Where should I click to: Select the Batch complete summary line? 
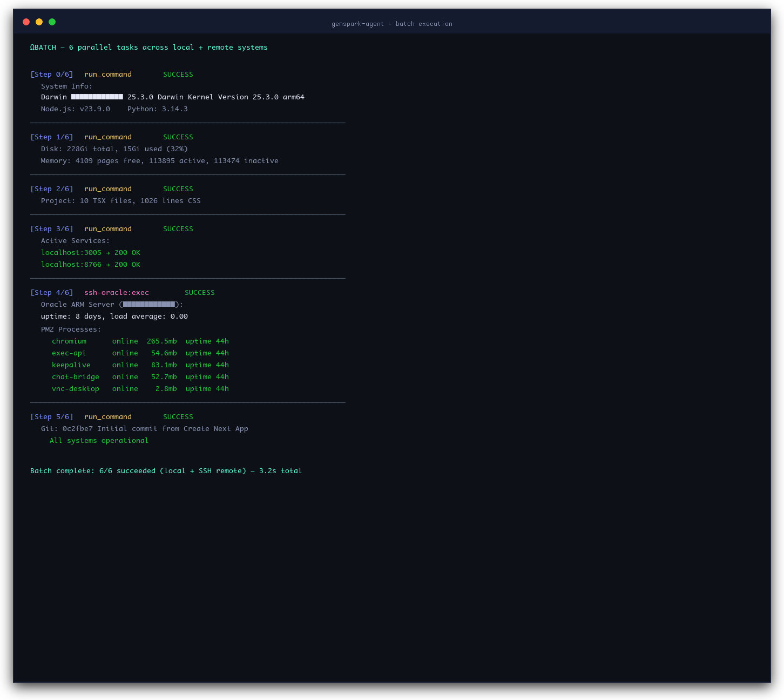tap(166, 470)
